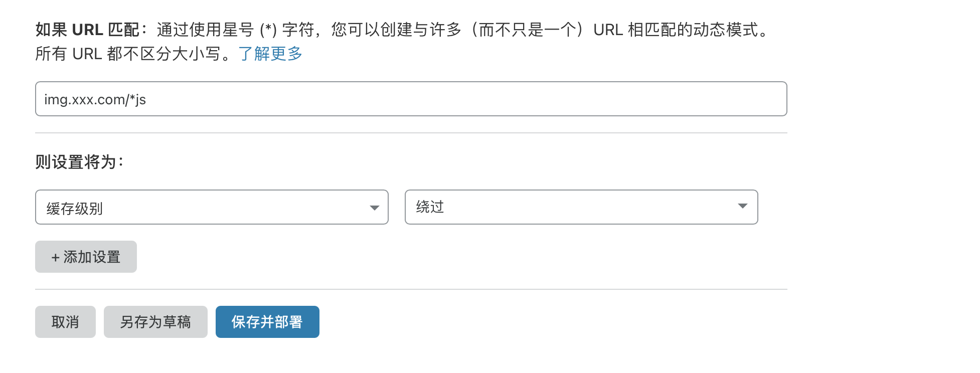Click the plus sign in 添加设置
The width and height of the screenshot is (980, 373).
point(55,258)
